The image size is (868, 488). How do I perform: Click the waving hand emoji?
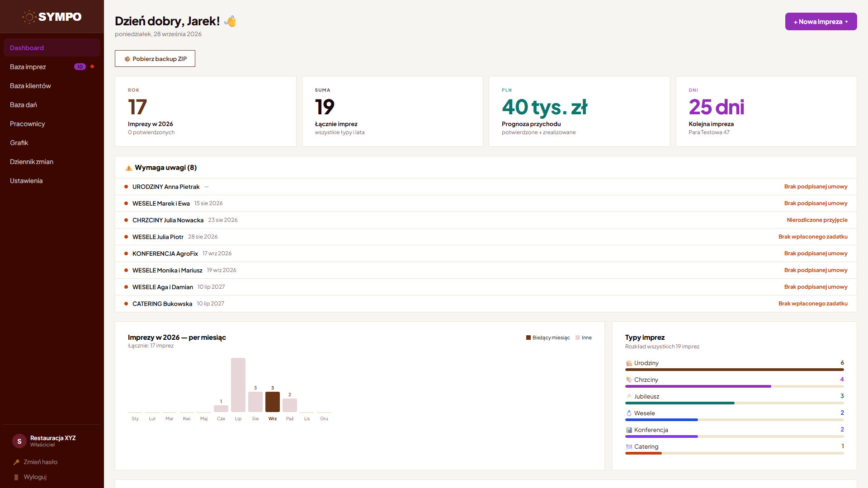[x=231, y=21]
